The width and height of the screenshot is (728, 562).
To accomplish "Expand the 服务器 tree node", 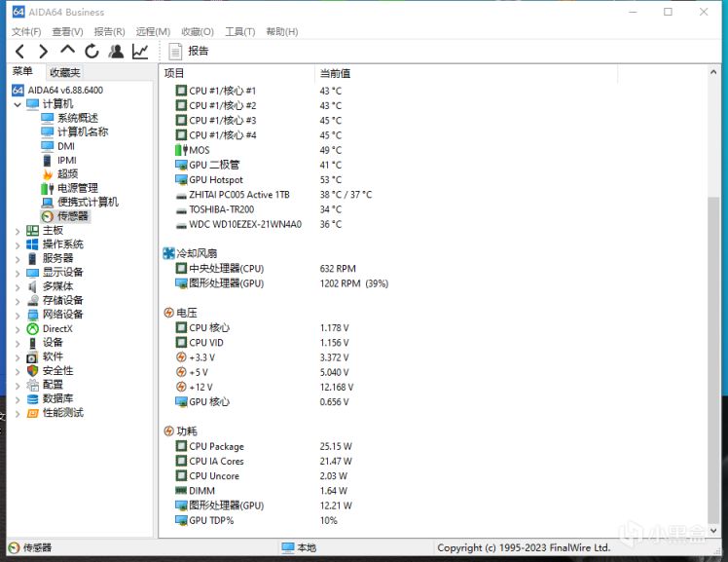I will coord(18,259).
